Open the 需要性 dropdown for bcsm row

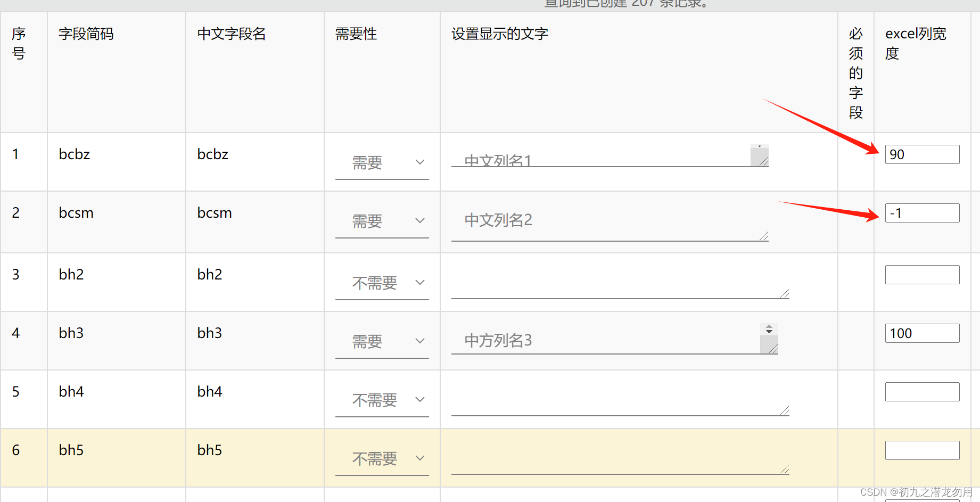coord(382,221)
